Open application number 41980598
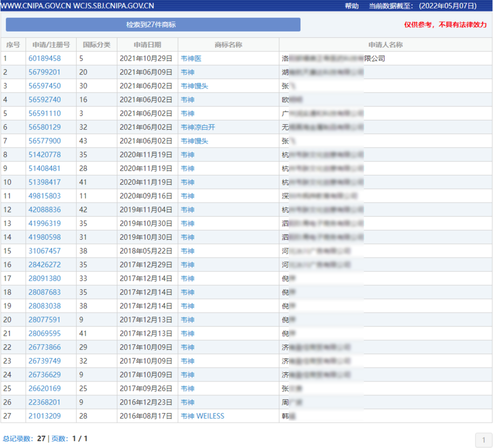This screenshot has height=448, width=493. pyautogui.click(x=45, y=237)
